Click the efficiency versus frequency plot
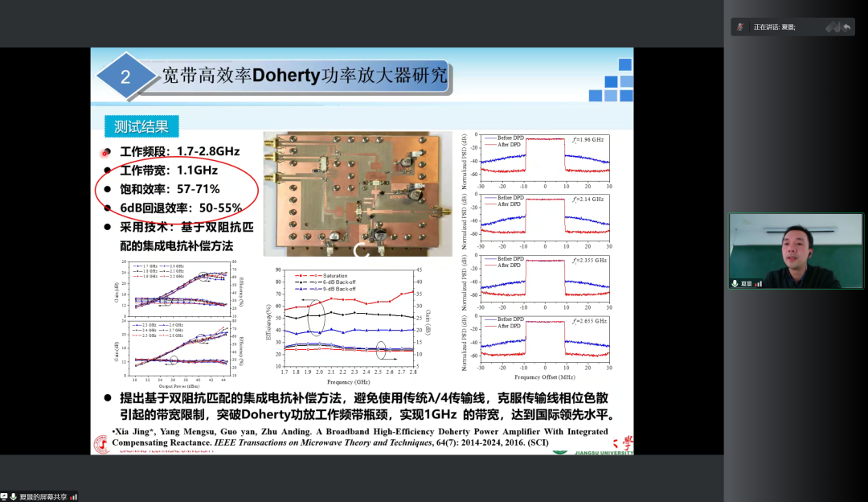The height and width of the screenshot is (502, 868). click(x=350, y=318)
